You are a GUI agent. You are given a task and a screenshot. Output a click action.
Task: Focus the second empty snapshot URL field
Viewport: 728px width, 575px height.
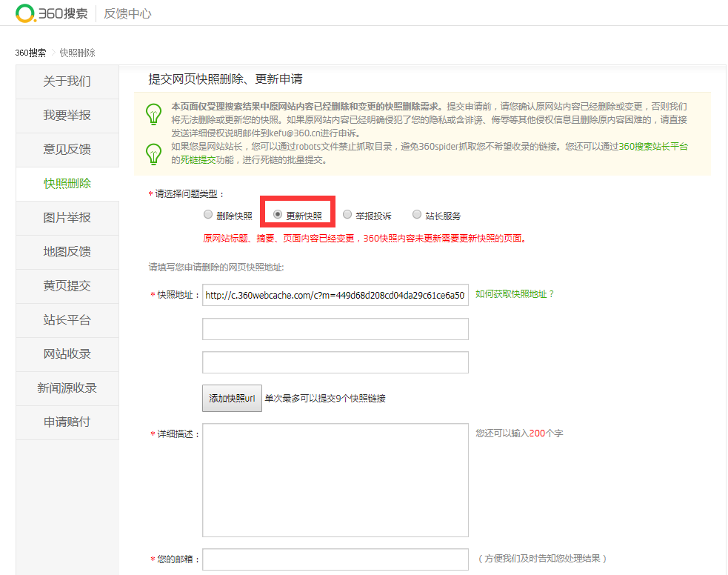coord(335,329)
